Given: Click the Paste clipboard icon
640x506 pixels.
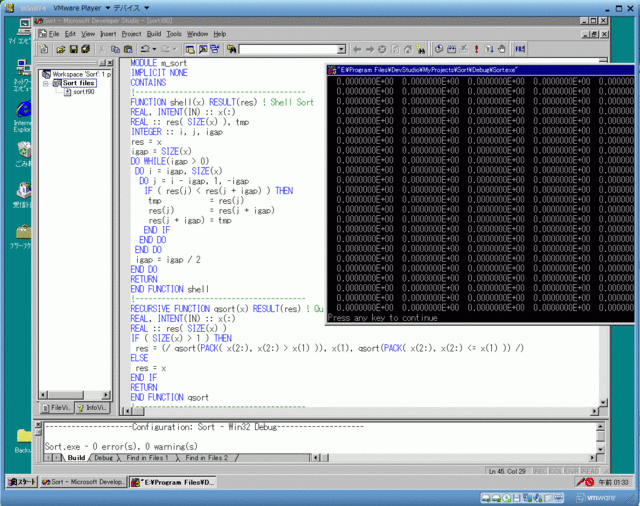Looking at the screenshot, I should (128, 49).
